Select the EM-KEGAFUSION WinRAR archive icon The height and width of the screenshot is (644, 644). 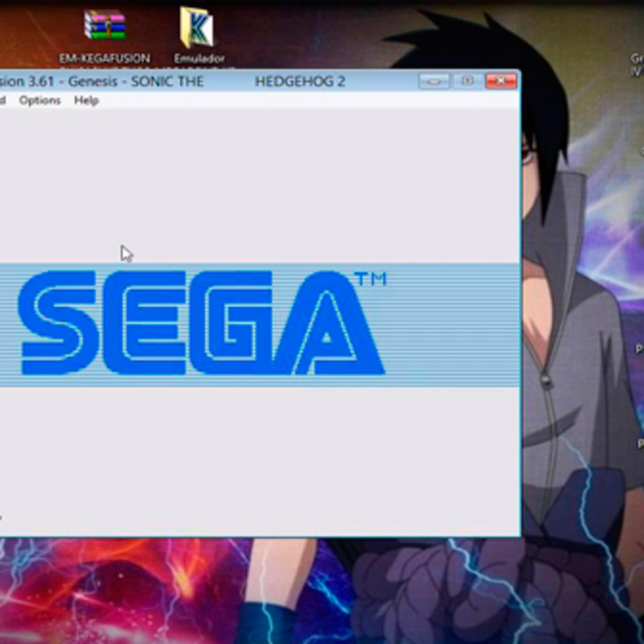click(104, 25)
